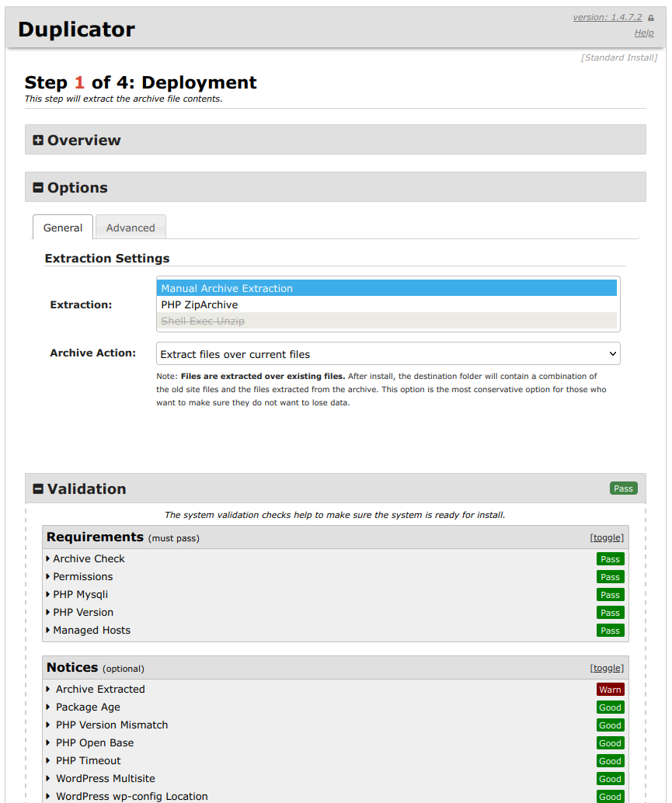Click the Pass badge for Archive Check
Screen dimensions: 672x803
point(610,559)
